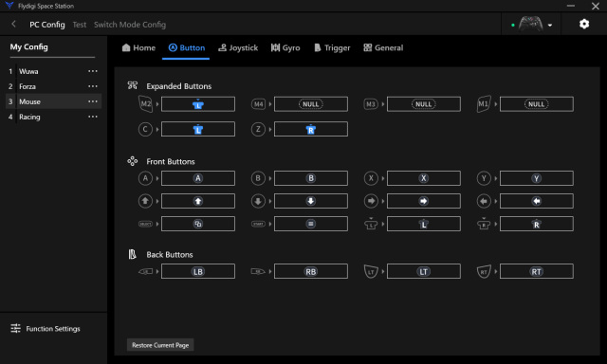Edit the Y button mapping field
607x364 pixels.
(x=537, y=178)
